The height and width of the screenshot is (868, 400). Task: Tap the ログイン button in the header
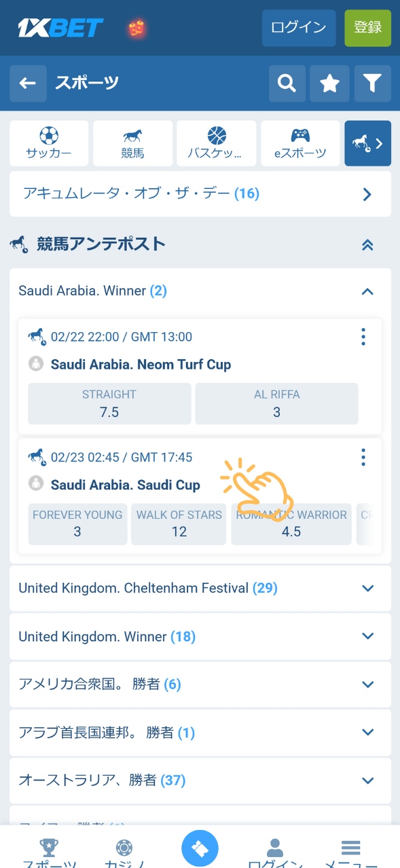pyautogui.click(x=299, y=28)
